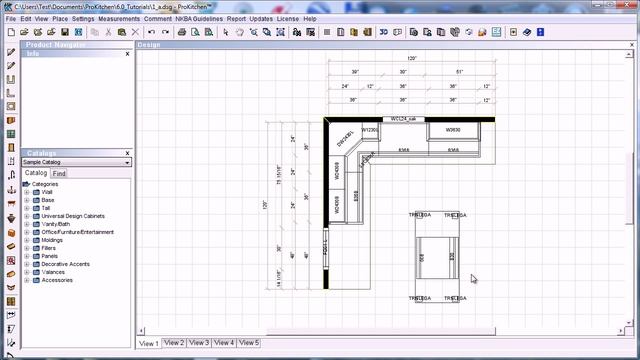Viewport: 640px width, 360px height.
Task: Select the Pan hand tool
Action: (x=240, y=32)
